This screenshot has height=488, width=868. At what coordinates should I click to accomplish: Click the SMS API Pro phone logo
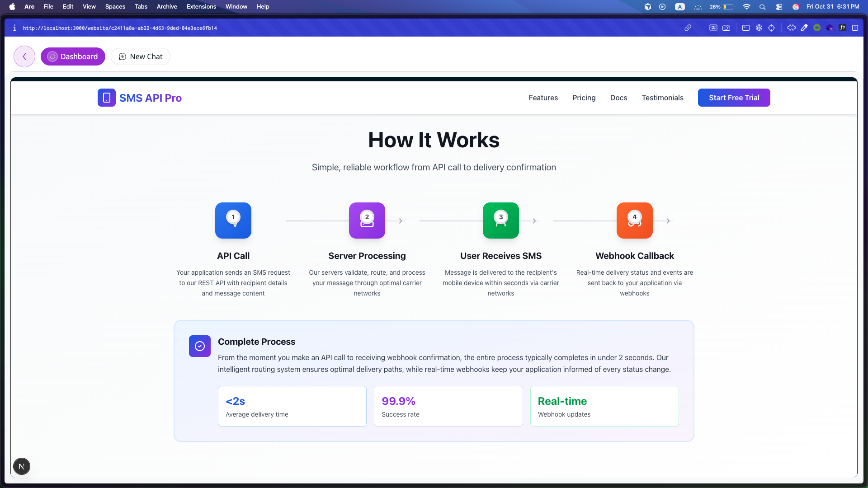click(107, 98)
